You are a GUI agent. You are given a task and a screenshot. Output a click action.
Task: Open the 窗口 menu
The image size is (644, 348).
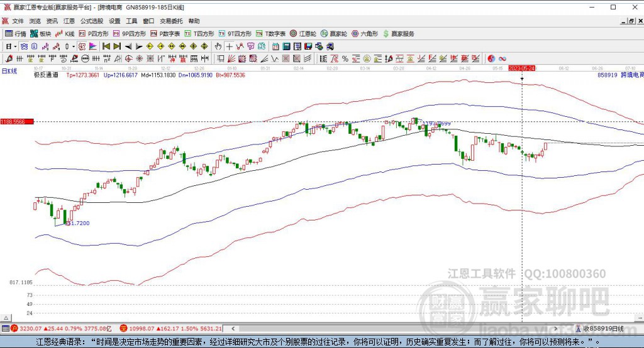[x=148, y=21]
